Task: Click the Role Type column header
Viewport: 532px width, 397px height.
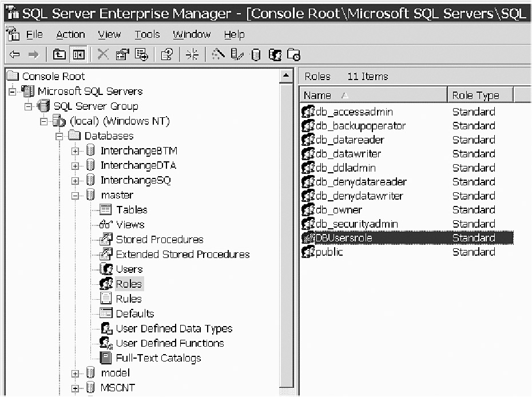Action: click(479, 96)
